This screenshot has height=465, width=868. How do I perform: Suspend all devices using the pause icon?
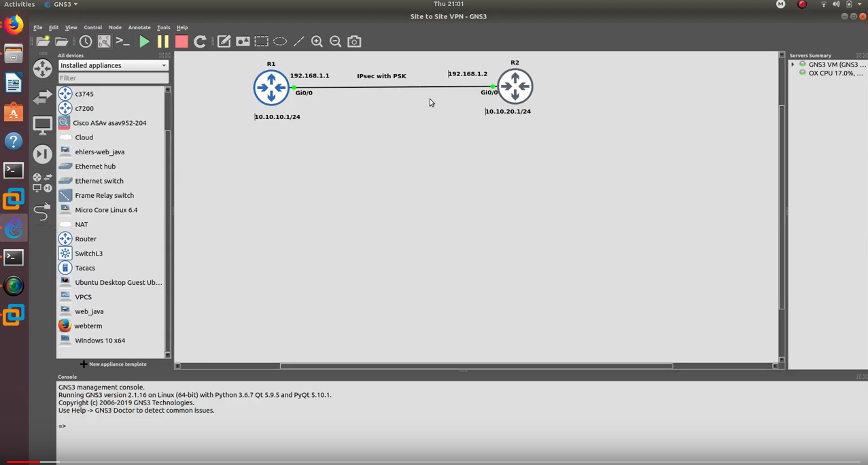162,41
